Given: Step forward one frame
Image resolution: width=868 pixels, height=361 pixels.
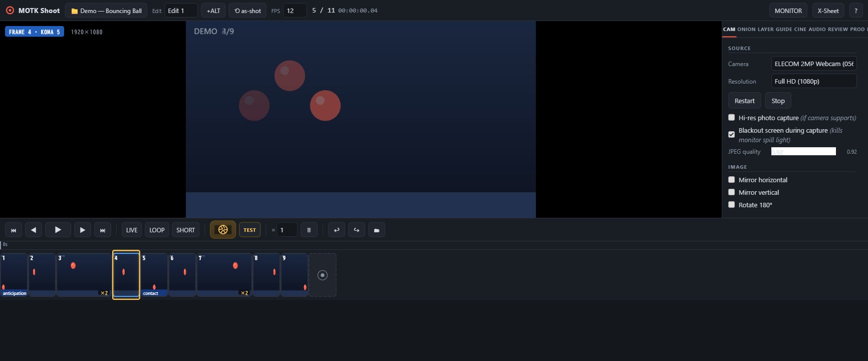Looking at the screenshot, I should (x=83, y=230).
